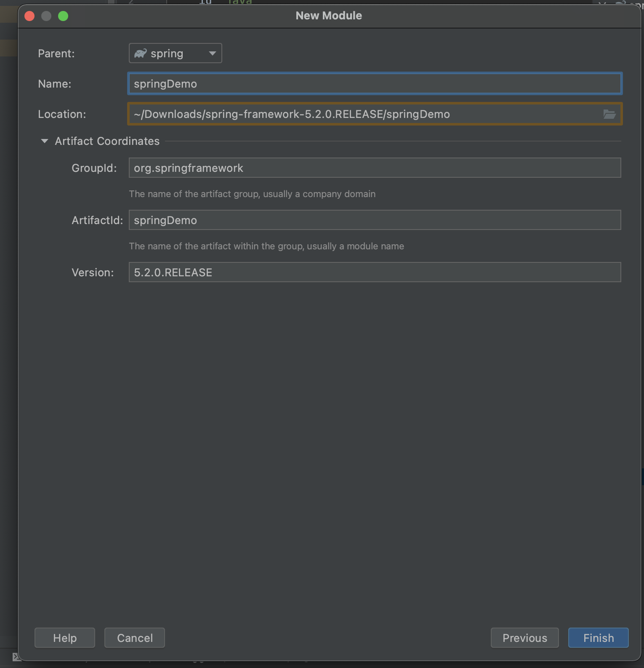Viewport: 644px width, 668px height.
Task: Click the Parent: label
Action: point(56,53)
